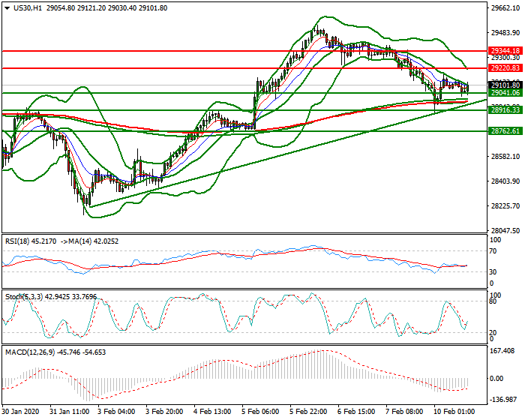Click the 28225.70 price scale value
The image size is (525, 420).
[x=505, y=206]
